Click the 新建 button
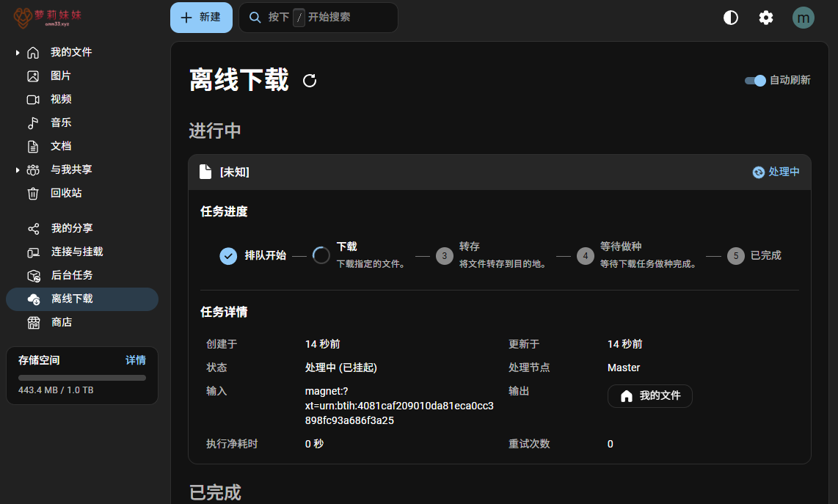 pyautogui.click(x=201, y=18)
